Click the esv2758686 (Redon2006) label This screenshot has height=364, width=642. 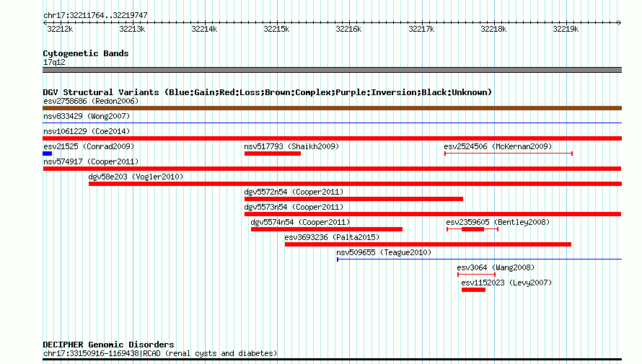click(91, 101)
